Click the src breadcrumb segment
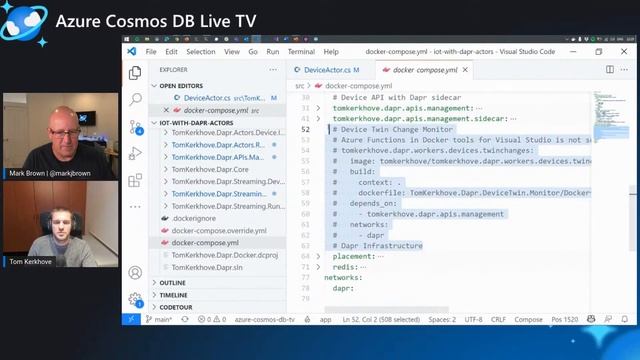 click(x=300, y=86)
